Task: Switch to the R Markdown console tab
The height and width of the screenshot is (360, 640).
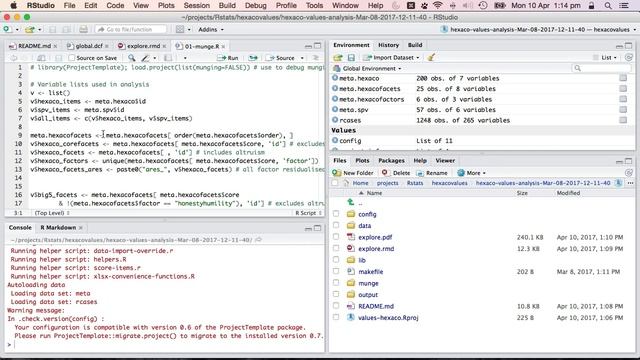Action: click(58, 227)
